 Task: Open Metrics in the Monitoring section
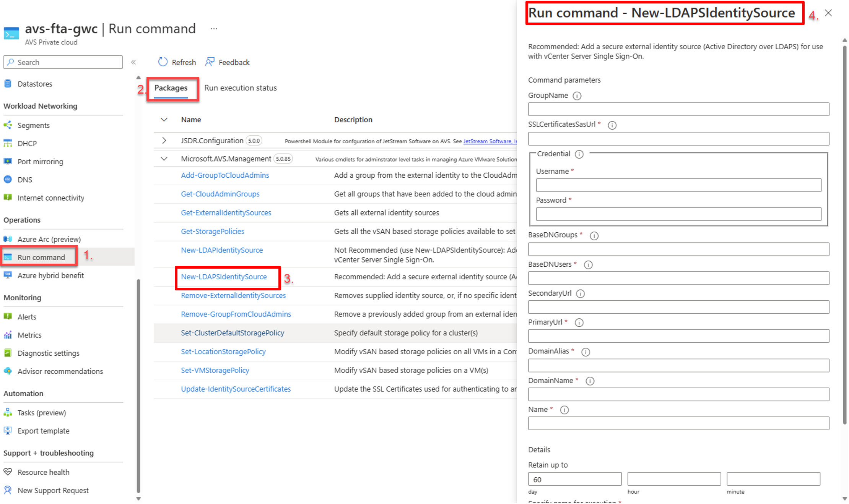[x=29, y=335]
